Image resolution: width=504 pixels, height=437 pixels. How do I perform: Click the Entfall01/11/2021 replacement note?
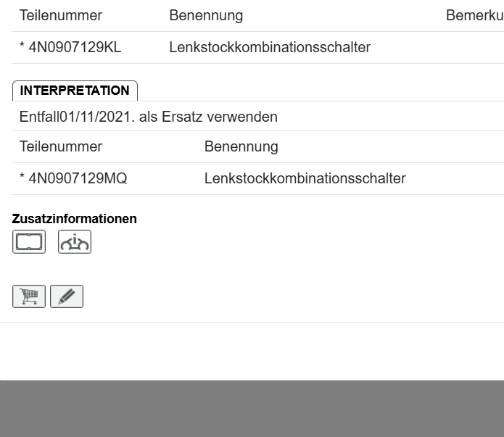click(x=148, y=117)
